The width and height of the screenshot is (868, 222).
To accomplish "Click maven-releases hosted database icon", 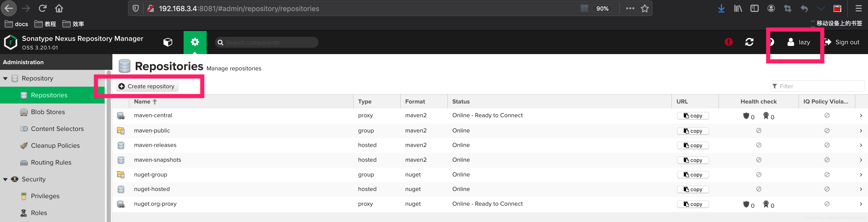I will [x=121, y=145].
